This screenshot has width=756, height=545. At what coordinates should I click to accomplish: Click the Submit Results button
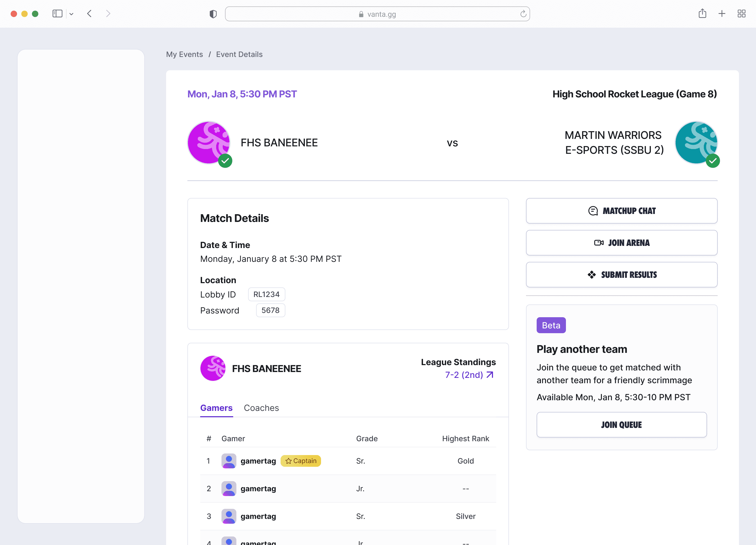(x=621, y=275)
